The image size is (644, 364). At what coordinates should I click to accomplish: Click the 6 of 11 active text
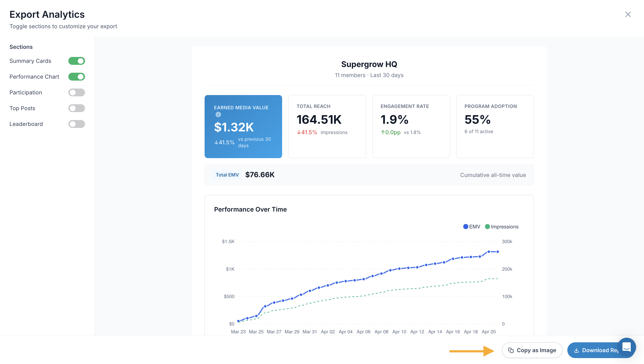[x=479, y=131]
